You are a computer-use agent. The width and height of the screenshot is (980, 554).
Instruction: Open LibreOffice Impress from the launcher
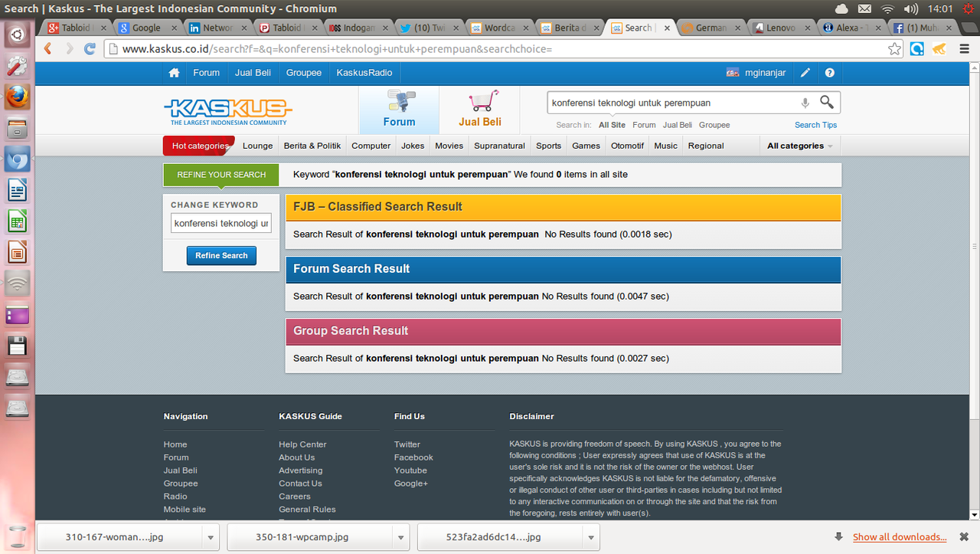point(18,252)
